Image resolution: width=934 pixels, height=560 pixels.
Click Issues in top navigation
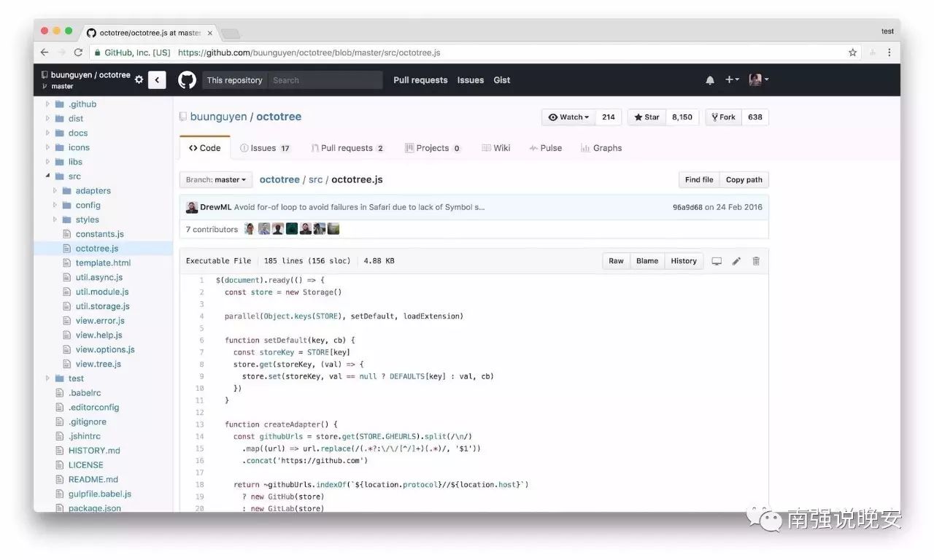471,80
